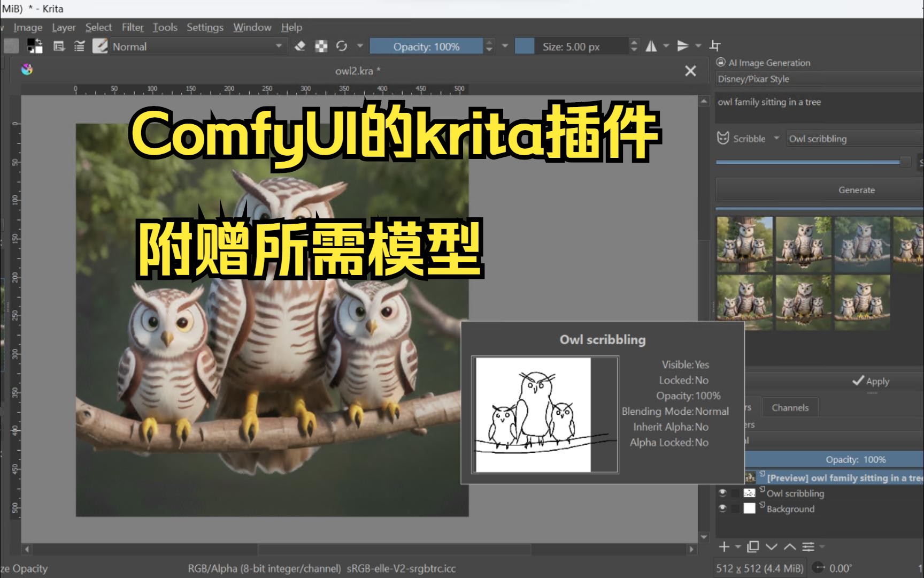Toggle visibility of the Owl scribbling layer
The height and width of the screenshot is (578, 924).
coord(722,493)
